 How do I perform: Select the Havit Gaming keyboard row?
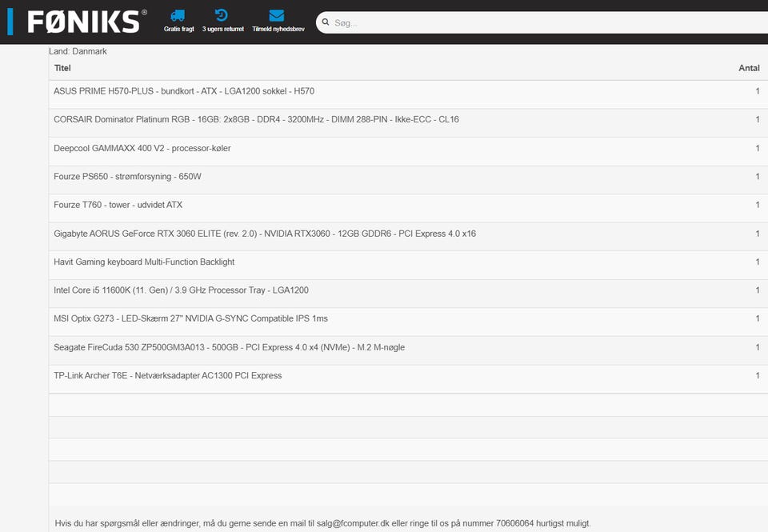tap(408, 265)
